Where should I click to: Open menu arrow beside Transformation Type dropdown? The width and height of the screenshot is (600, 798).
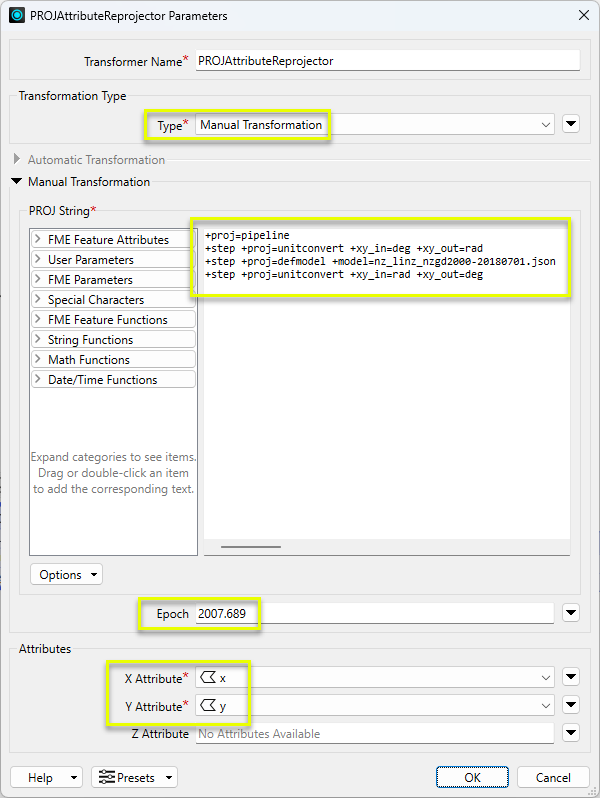[x=571, y=125]
